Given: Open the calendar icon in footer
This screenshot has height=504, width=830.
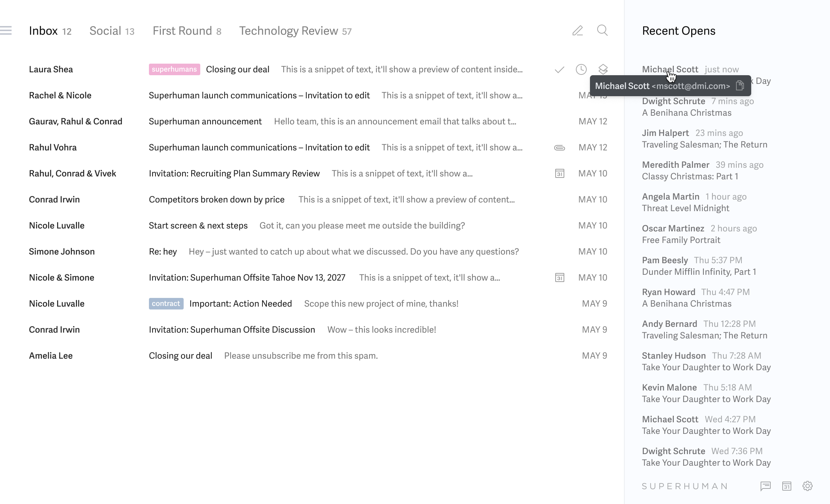Looking at the screenshot, I should pos(787,486).
